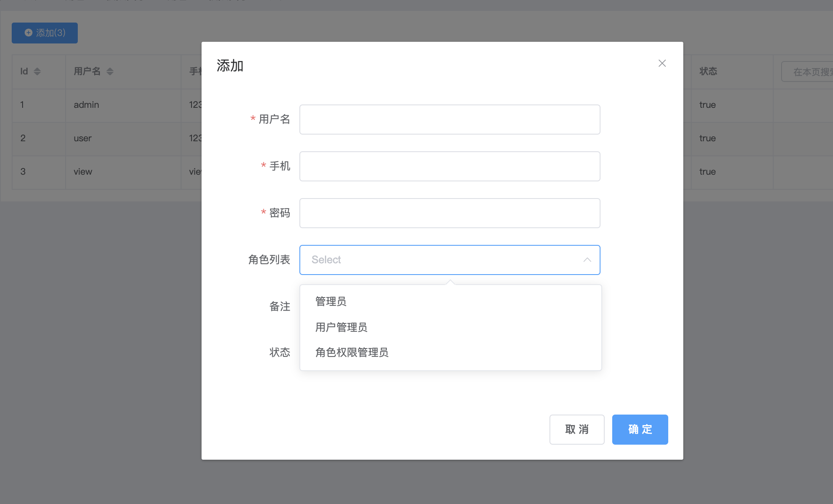Confirm with the 确定 button

[x=640, y=430]
